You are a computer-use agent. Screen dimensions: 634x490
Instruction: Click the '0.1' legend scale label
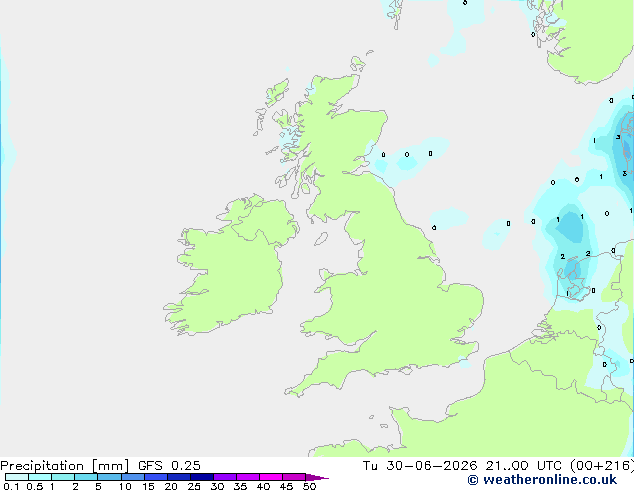(x=11, y=486)
